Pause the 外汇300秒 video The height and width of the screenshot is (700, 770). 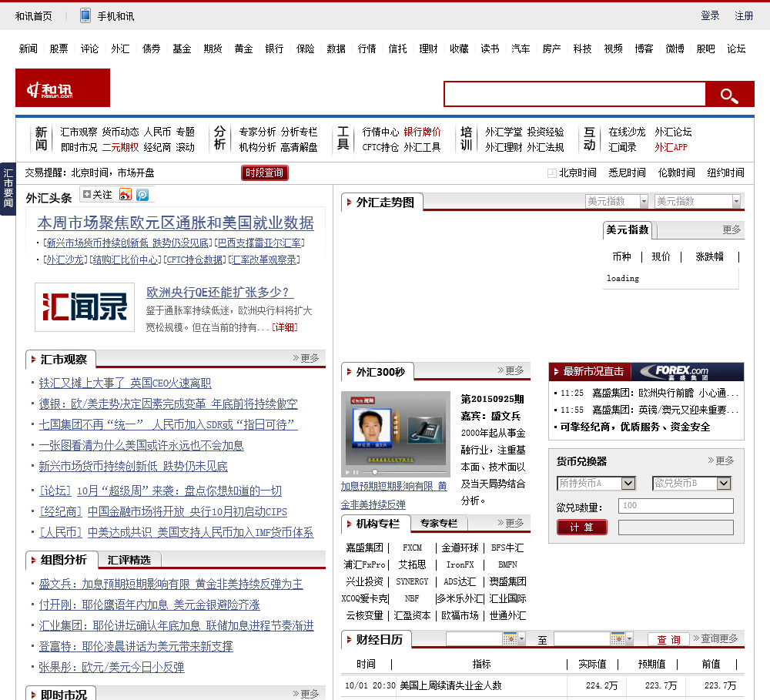point(356,472)
